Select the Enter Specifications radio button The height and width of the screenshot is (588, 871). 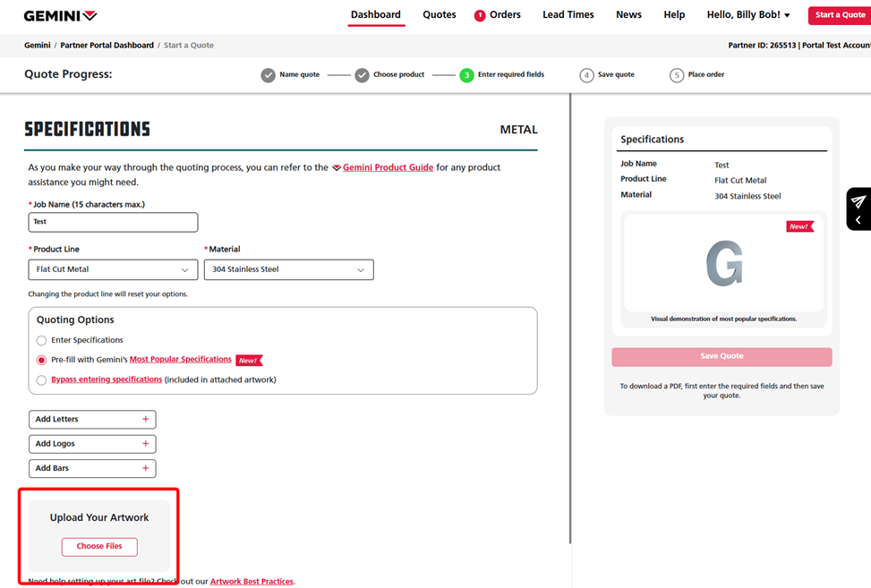41,341
